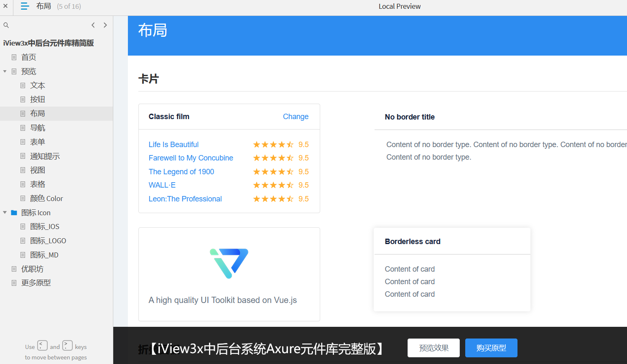Click the Classic film card title
Image resolution: width=627 pixels, height=364 pixels.
point(169,117)
